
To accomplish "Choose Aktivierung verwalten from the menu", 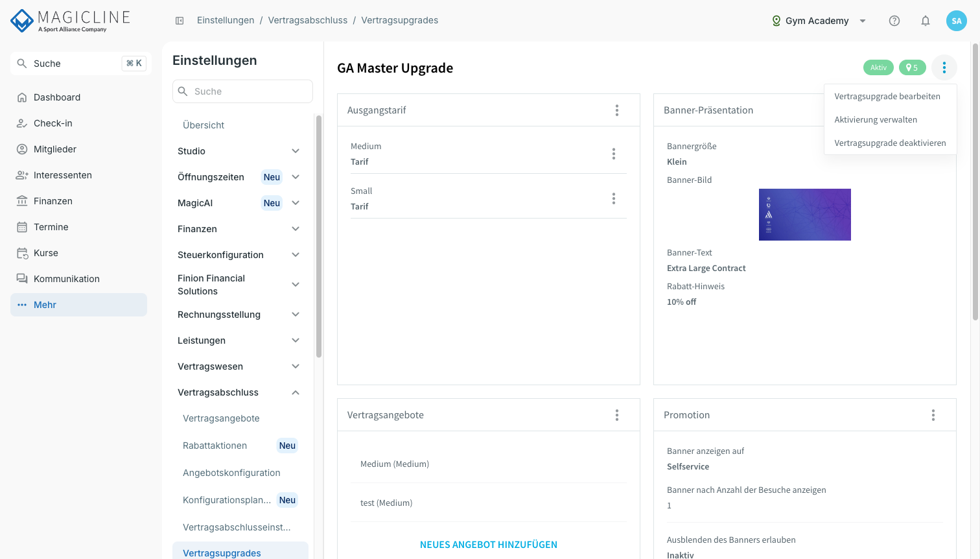I will point(891,120).
